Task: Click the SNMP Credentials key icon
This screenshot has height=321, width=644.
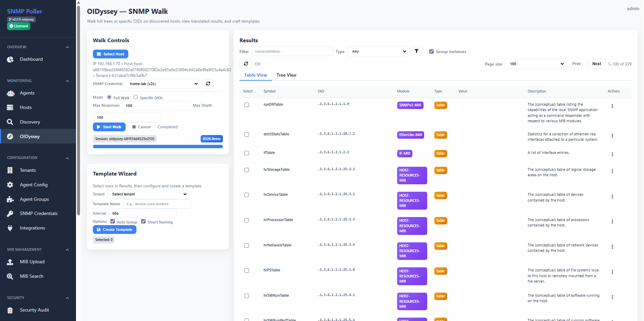Action: [10, 214]
